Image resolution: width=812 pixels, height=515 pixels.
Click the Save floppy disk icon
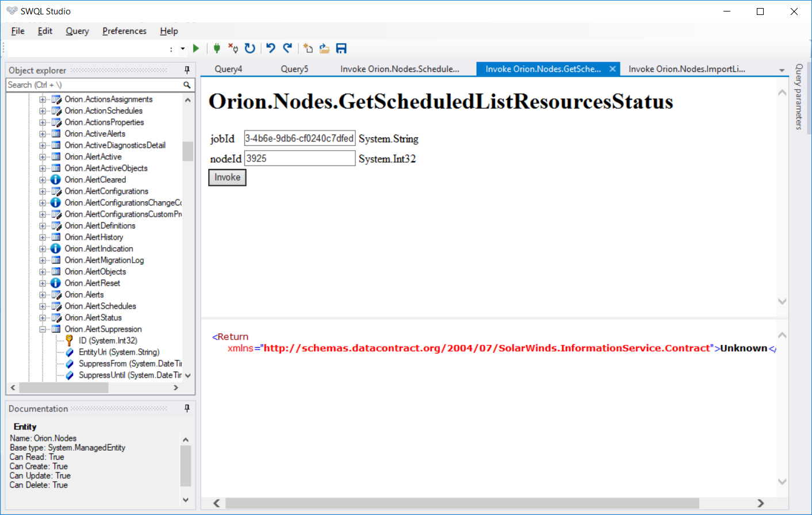click(x=341, y=49)
